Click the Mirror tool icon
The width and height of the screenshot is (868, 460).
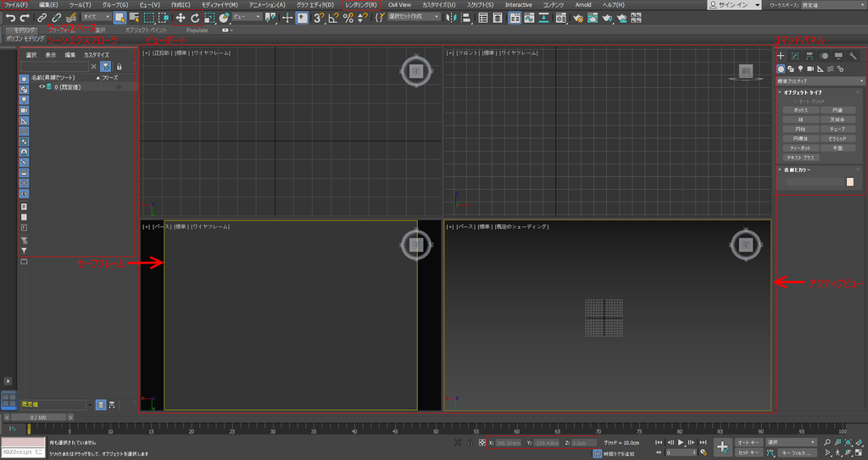point(451,18)
